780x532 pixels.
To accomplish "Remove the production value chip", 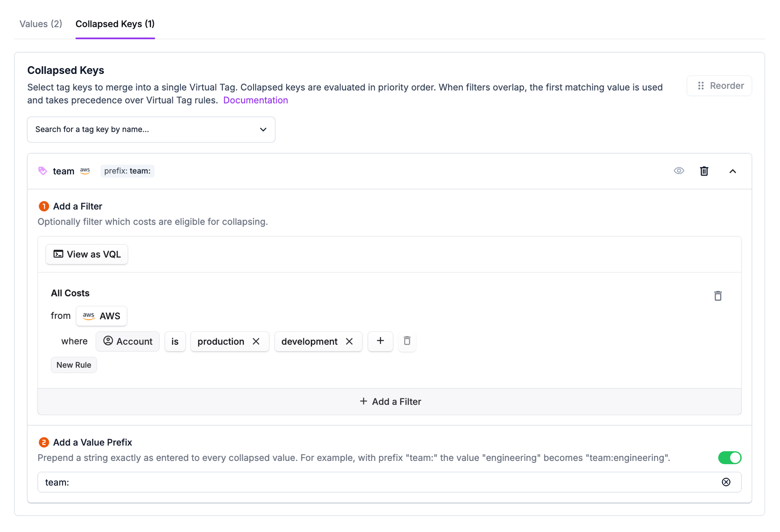I will [x=256, y=341].
